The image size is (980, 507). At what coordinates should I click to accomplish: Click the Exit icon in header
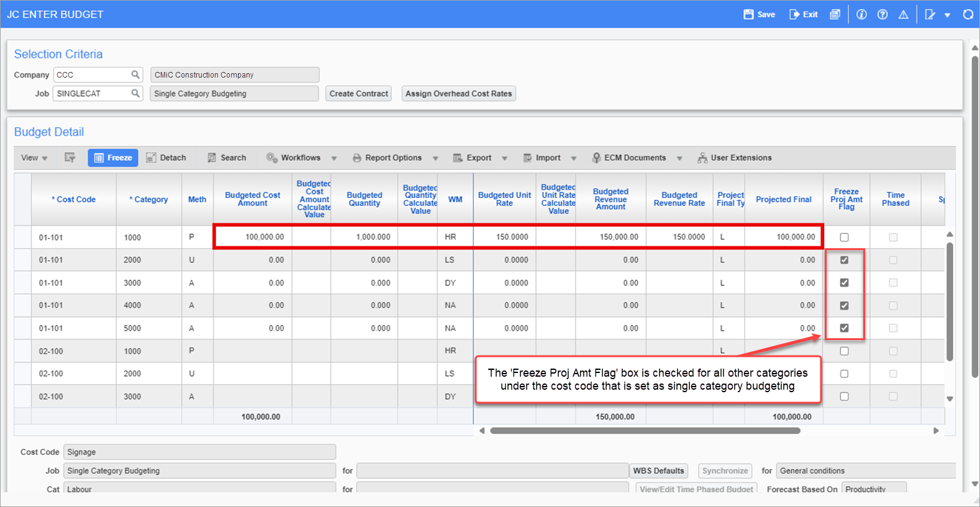pos(794,14)
